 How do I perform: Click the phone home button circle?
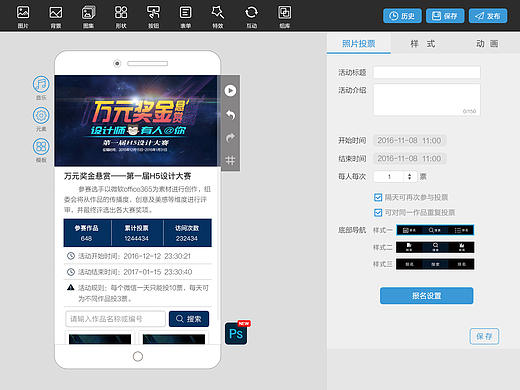(138, 356)
